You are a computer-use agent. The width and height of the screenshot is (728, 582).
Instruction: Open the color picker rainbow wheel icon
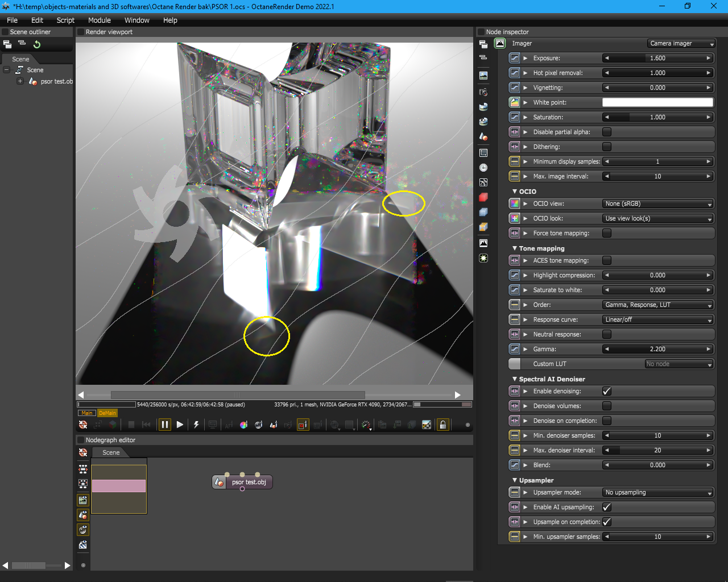tap(243, 425)
